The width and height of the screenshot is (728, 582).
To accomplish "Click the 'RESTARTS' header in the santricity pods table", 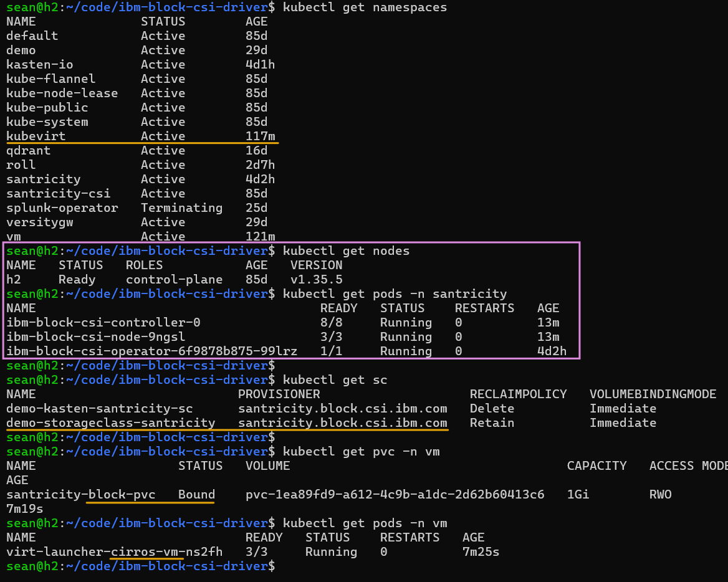I will click(484, 308).
